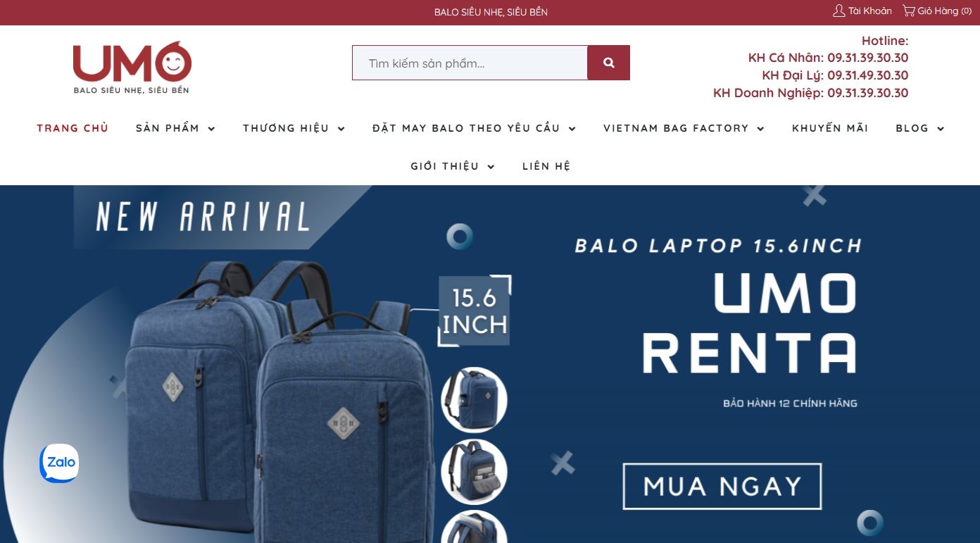This screenshot has width=980, height=543.
Task: Expand the Thương Hiệu menu chevron
Action: pyautogui.click(x=341, y=129)
